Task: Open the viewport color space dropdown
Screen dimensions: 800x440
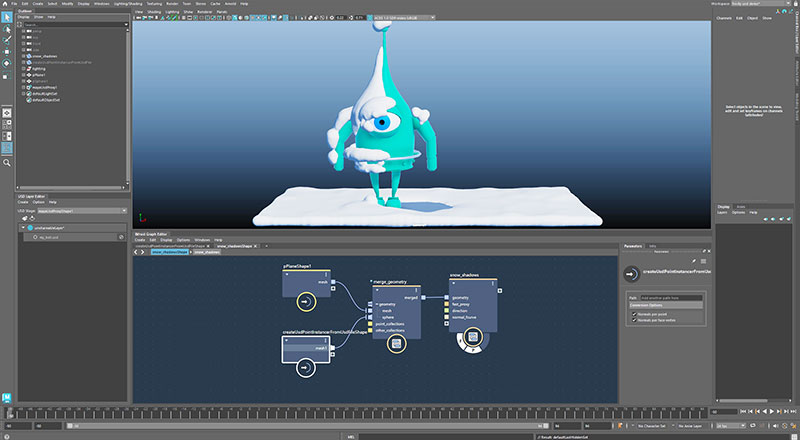Action: click(404, 18)
